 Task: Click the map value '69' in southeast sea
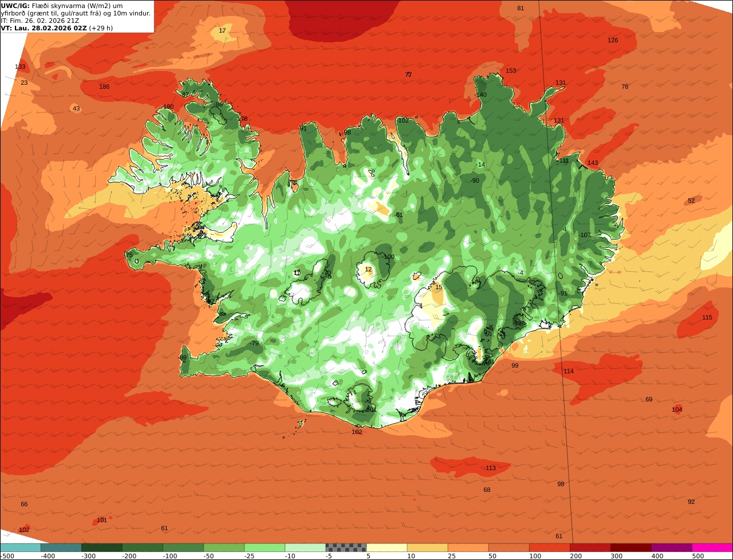tap(649, 400)
